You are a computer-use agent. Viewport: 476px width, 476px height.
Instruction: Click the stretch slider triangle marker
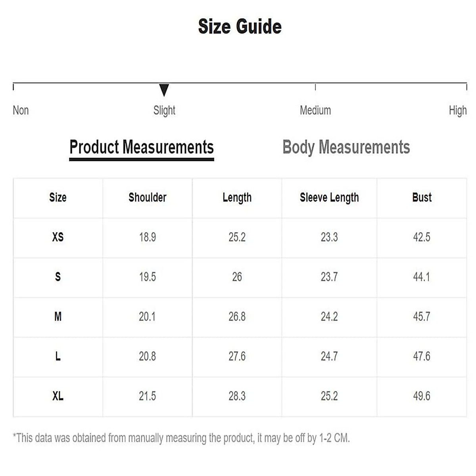coord(164,90)
